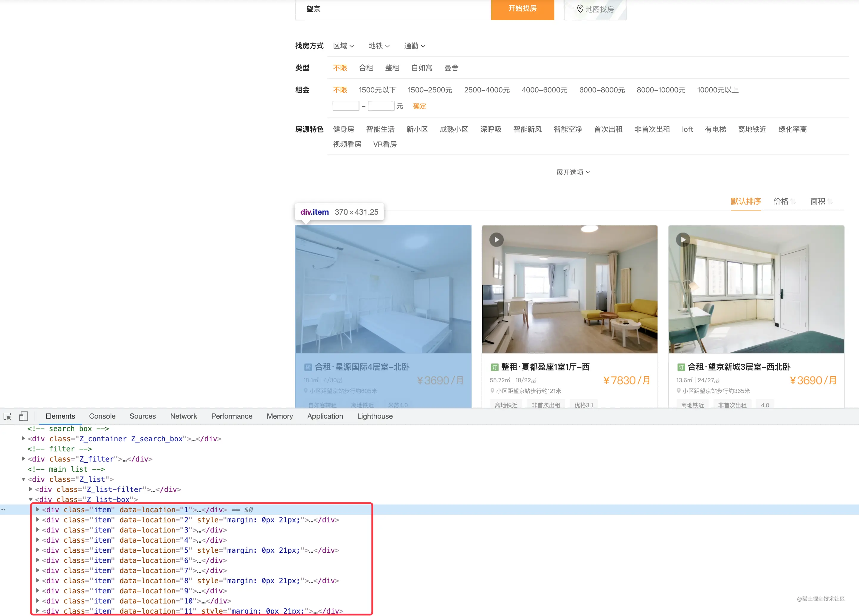This screenshot has height=616, width=859.
Task: Open listing title 整租·夏都盈座1室1厅-西
Action: pyautogui.click(x=545, y=367)
